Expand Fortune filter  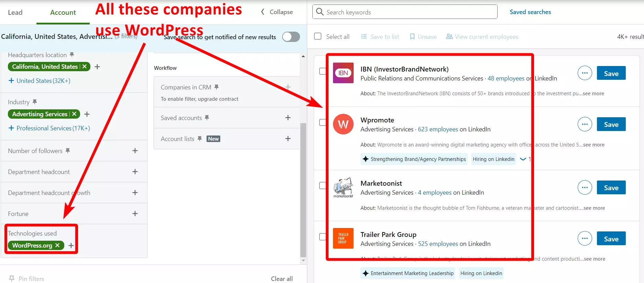135,214
